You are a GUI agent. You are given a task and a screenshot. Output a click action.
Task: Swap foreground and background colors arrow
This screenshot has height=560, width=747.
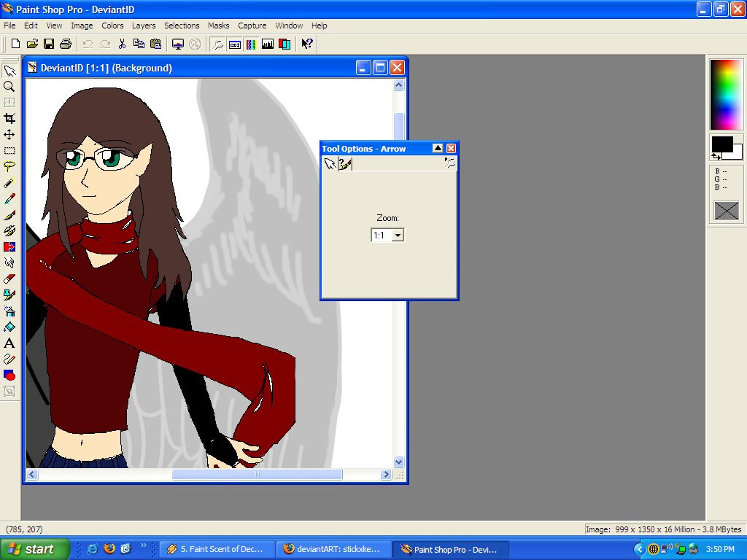716,156
